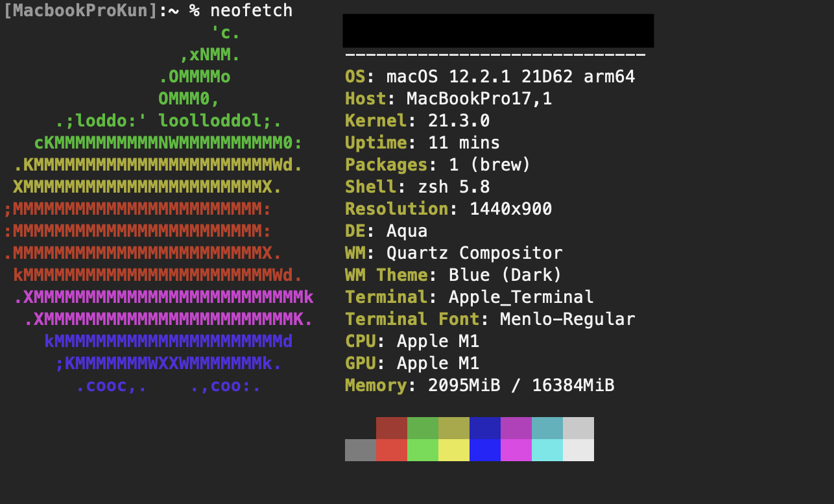Click the 'Packages' label
The image size is (834, 504).
pyautogui.click(x=387, y=165)
